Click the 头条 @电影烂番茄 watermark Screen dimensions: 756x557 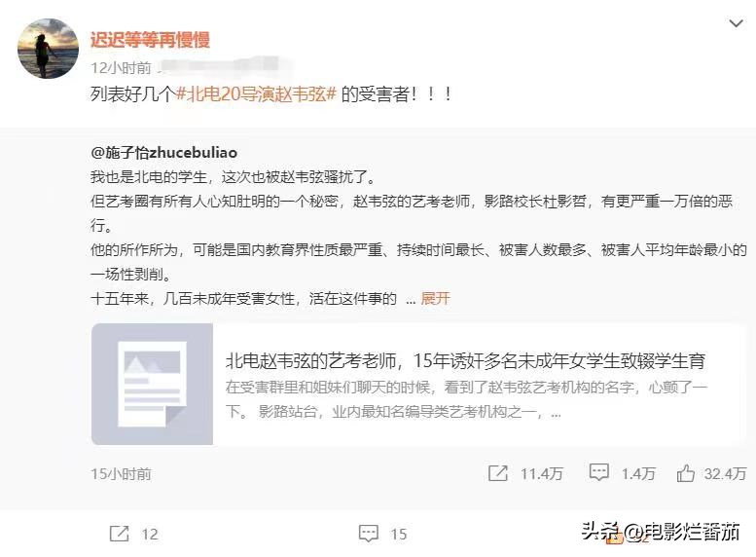661,532
